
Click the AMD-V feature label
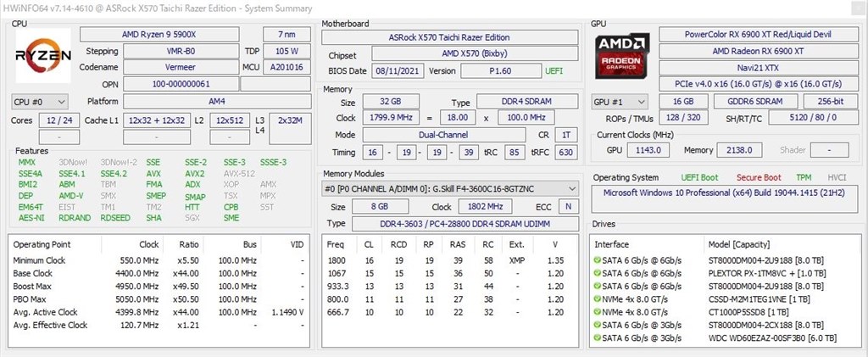[x=71, y=196]
